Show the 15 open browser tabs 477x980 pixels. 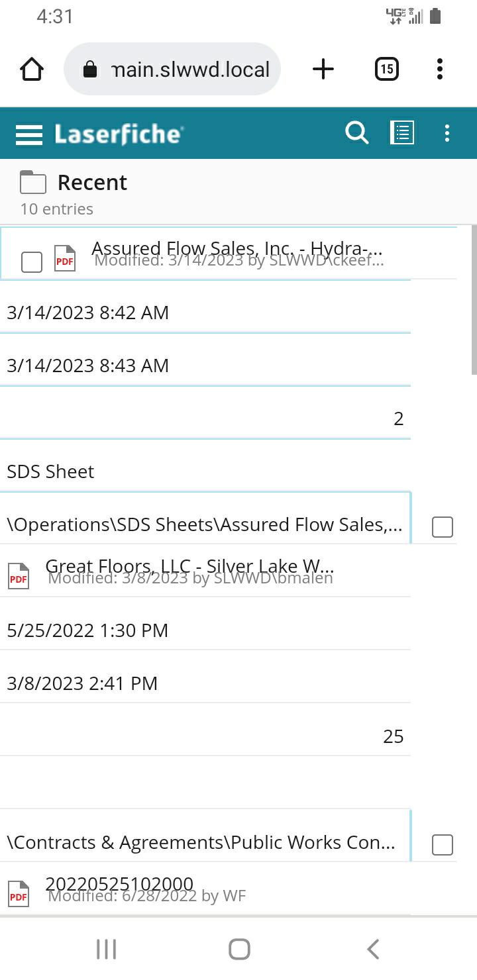pyautogui.click(x=386, y=69)
